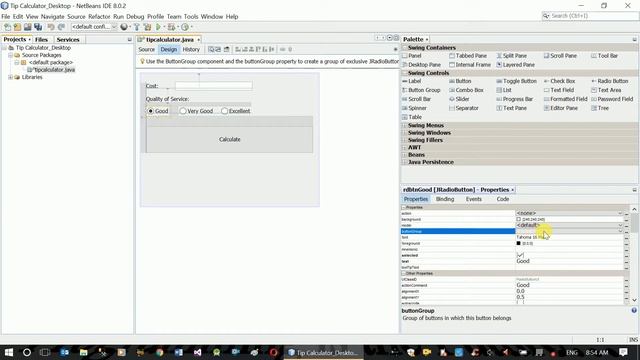This screenshot has width=640, height=360.
Task: Click the Save All toolbar icon
Action: coord(38,27)
